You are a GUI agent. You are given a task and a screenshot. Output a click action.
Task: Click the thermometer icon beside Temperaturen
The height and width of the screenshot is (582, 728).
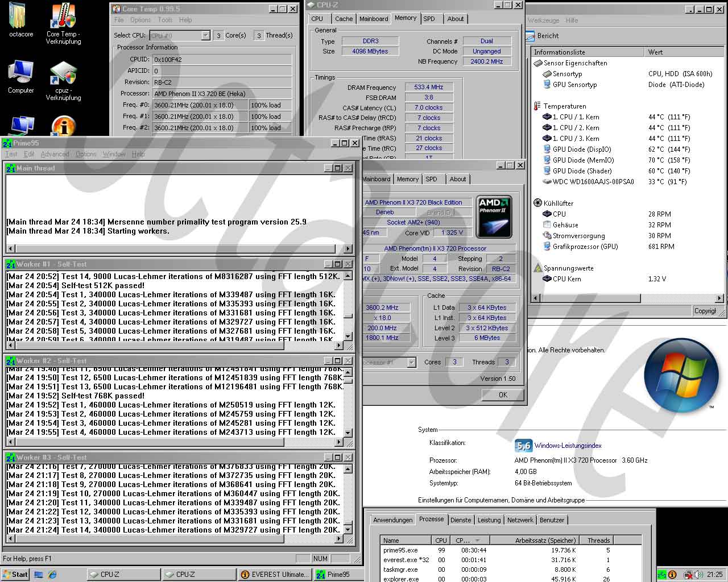click(537, 106)
